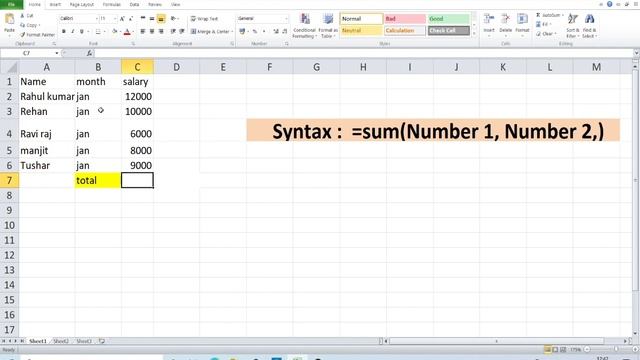Toggle middle align
The height and width of the screenshot is (360, 640).
[x=152, y=19]
